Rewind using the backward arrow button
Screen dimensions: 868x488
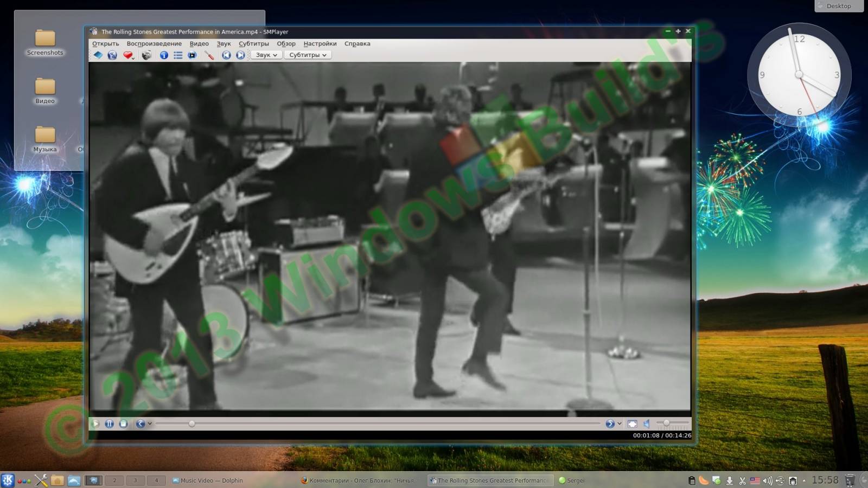coord(141,423)
